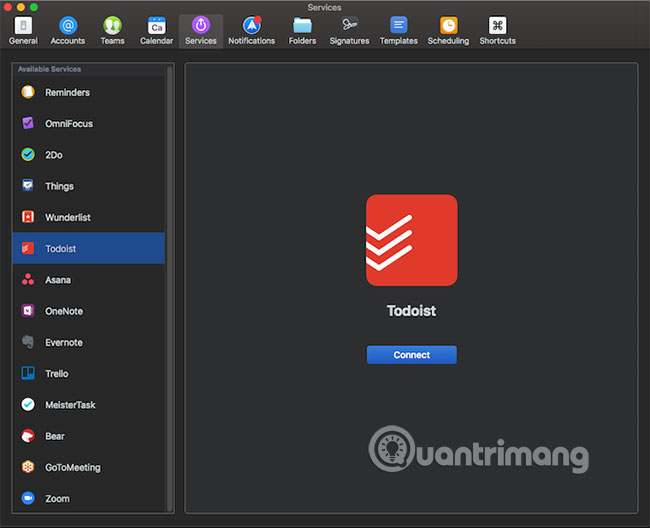
Task: Open the Signatures preferences icon
Action: click(349, 26)
